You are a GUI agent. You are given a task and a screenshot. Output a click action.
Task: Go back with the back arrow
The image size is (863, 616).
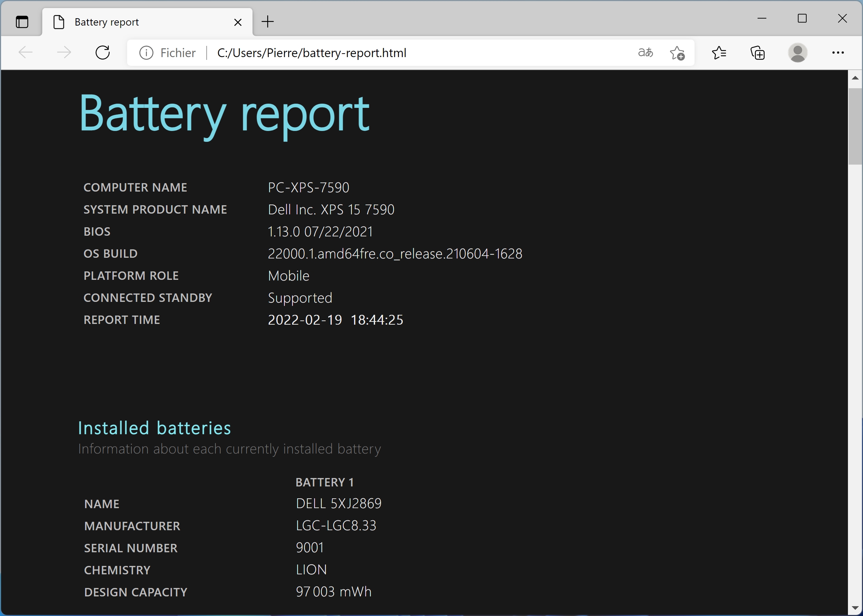26,52
